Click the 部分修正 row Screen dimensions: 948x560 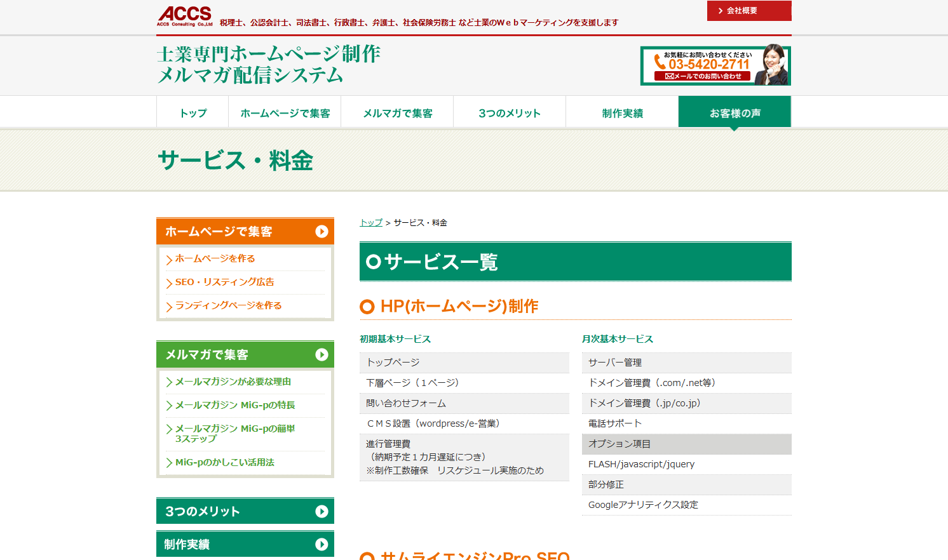point(687,484)
